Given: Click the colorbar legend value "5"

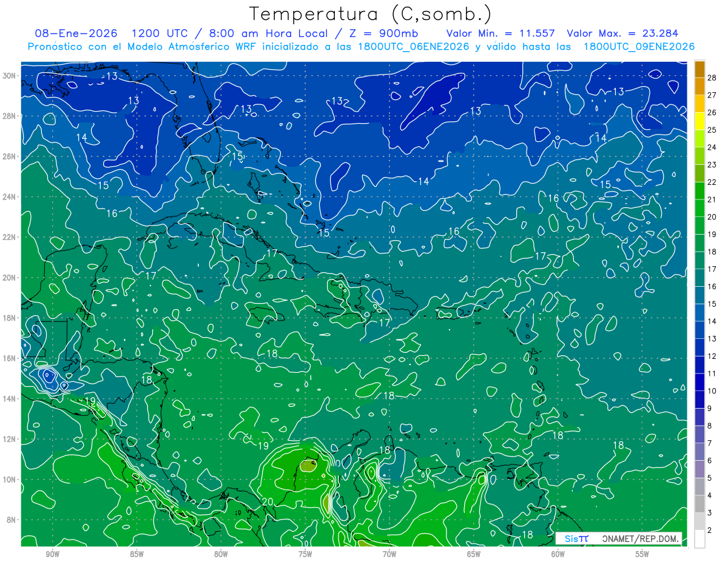Looking at the screenshot, I should pos(710,478).
